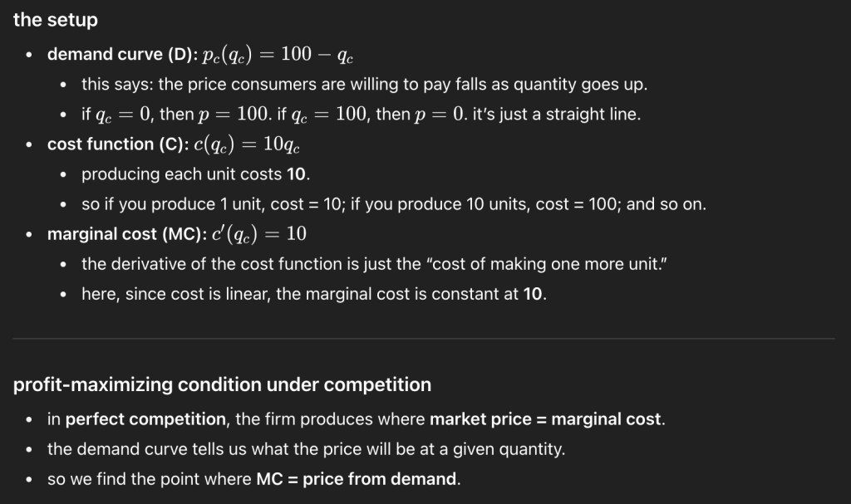Viewport: 851px width, 504px height.
Task: Click bold "market price = marginal cost" text
Action: coord(546,419)
